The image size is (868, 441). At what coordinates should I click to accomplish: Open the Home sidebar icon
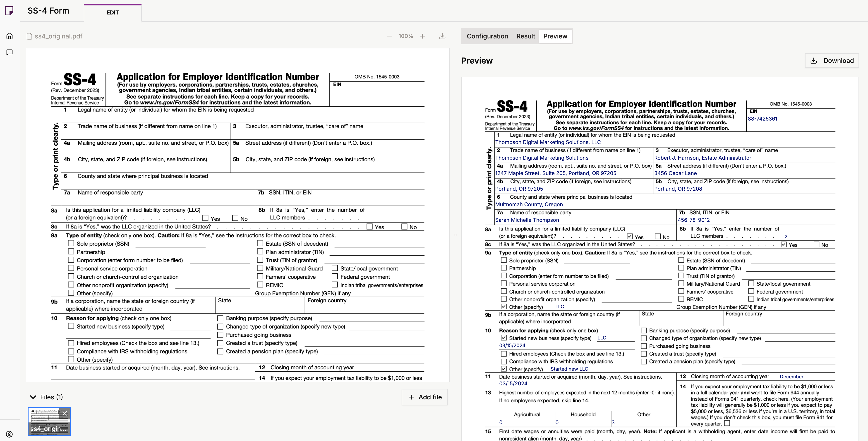(x=10, y=36)
